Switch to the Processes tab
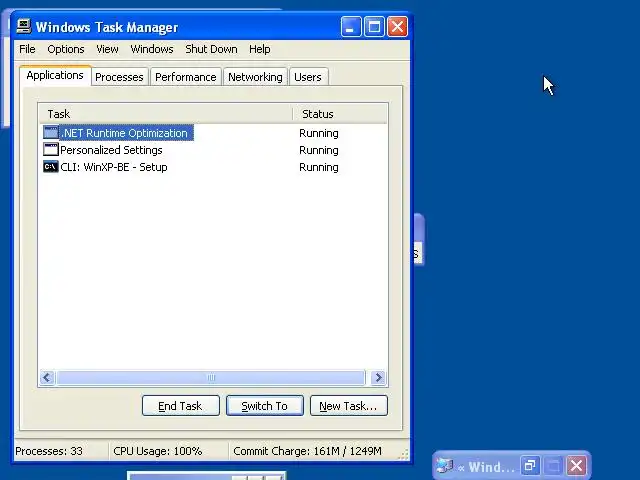This screenshot has width=640, height=480. [119, 77]
